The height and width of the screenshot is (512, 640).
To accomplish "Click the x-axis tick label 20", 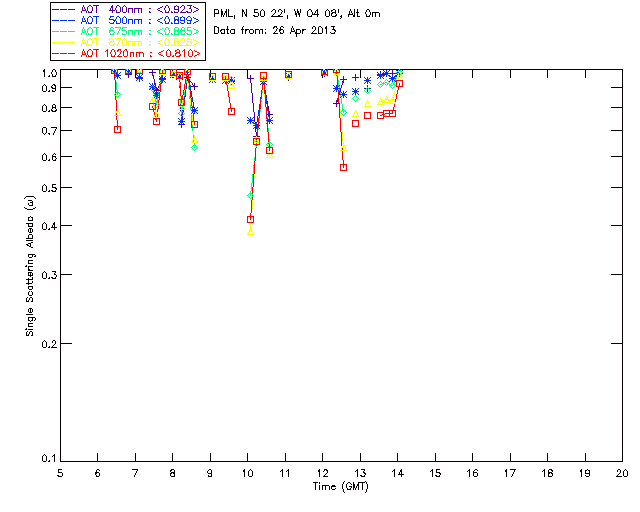I will [x=622, y=473].
